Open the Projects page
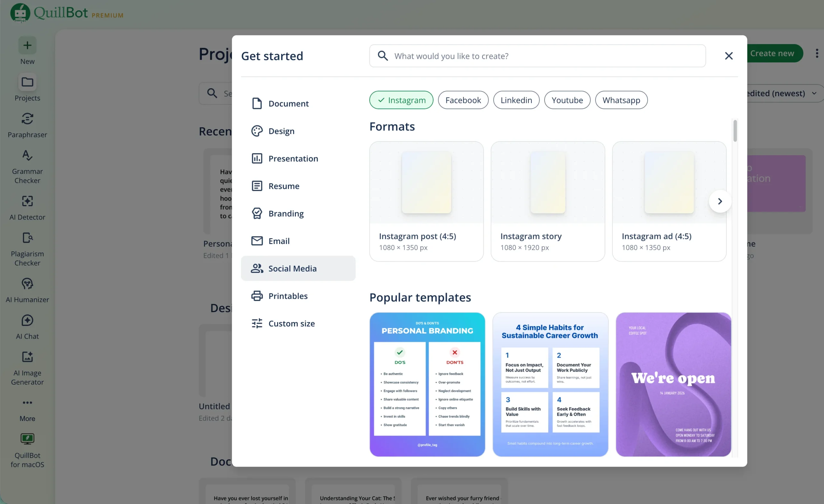Image resolution: width=824 pixels, height=504 pixels. tap(27, 88)
